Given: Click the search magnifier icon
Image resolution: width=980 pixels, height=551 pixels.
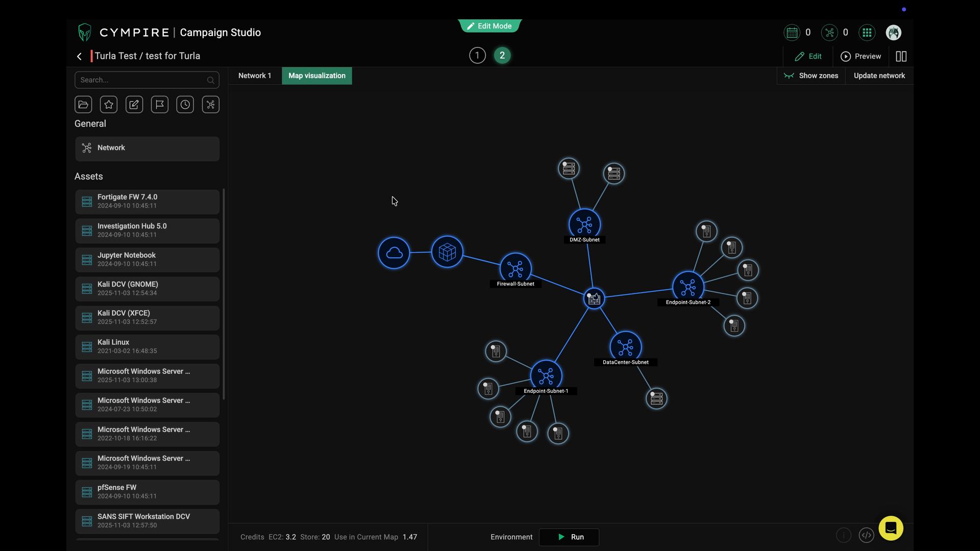Looking at the screenshot, I should (210, 80).
